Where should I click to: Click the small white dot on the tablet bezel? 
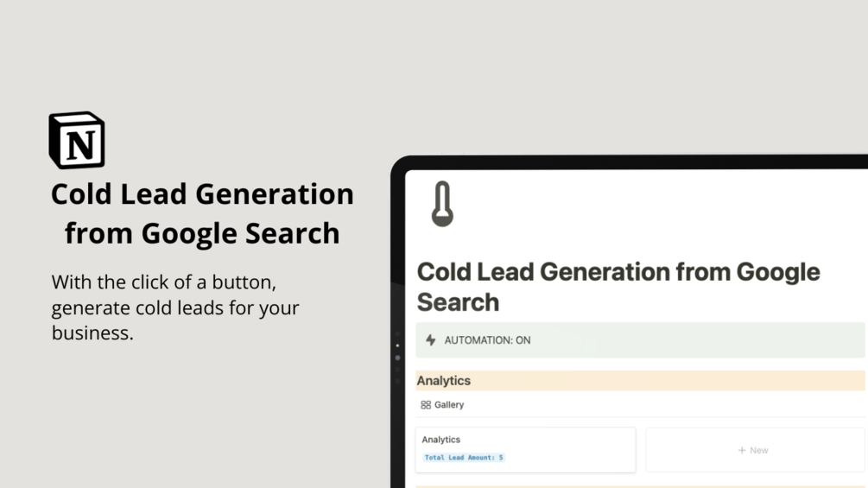coord(397,345)
